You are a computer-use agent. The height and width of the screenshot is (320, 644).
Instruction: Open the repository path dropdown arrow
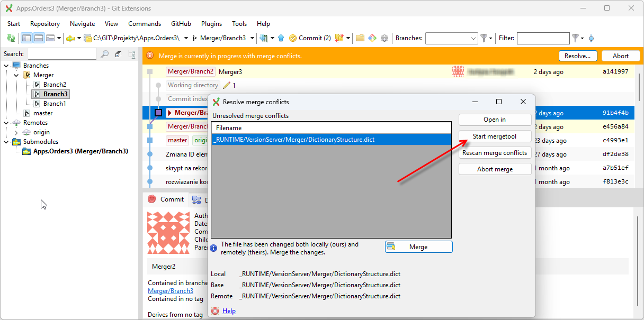(186, 38)
